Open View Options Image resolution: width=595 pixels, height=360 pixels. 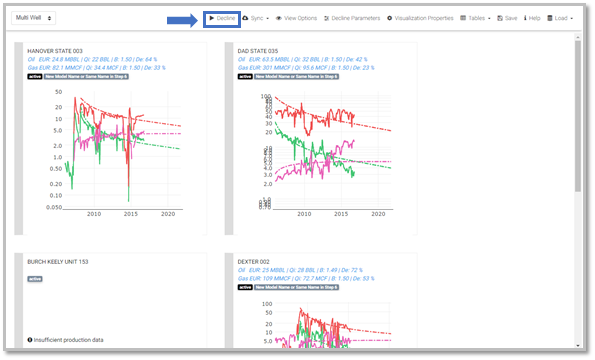click(x=296, y=18)
